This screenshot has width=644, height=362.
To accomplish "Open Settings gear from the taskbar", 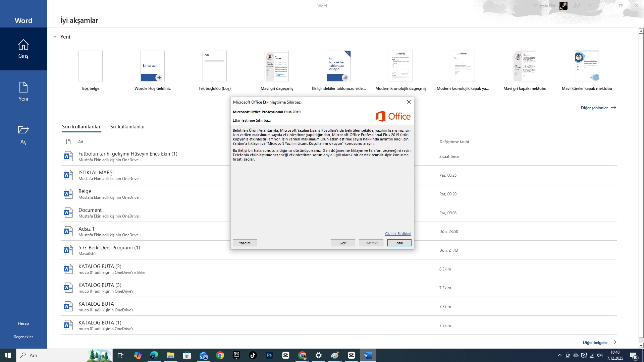I will (x=319, y=355).
